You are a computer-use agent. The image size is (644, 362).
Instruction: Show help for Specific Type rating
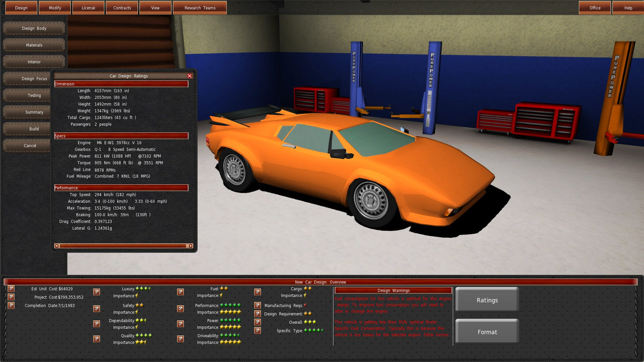[x=257, y=330]
